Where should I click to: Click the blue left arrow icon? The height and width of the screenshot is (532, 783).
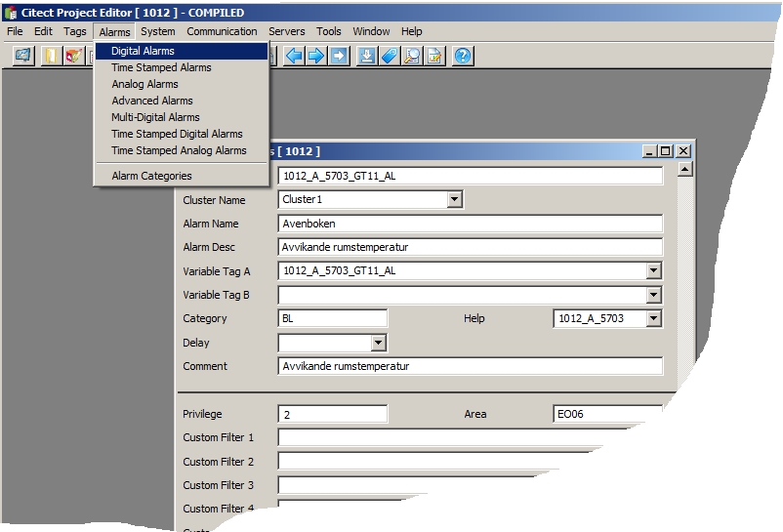294,56
